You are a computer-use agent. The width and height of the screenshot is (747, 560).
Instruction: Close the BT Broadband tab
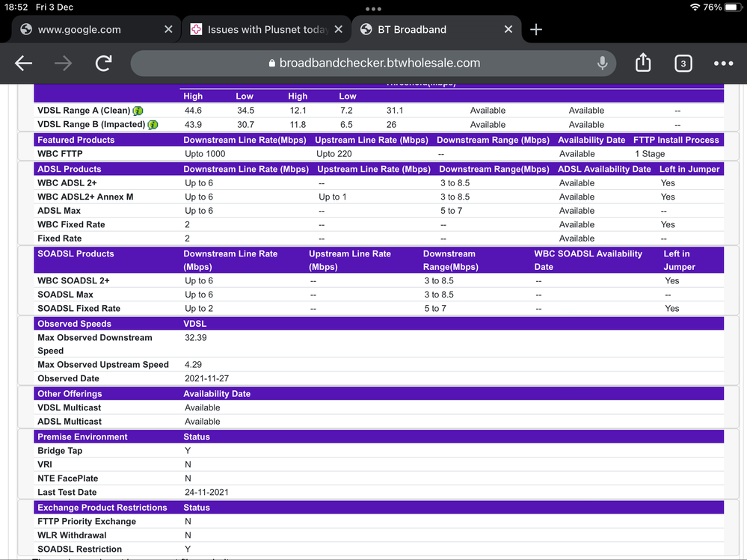(x=508, y=30)
